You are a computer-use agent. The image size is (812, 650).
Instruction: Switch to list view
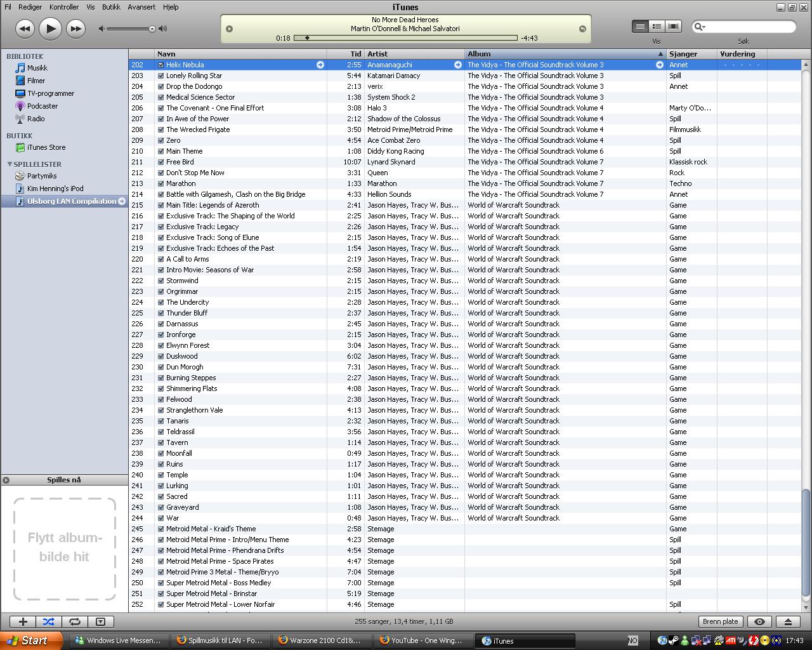click(x=640, y=27)
